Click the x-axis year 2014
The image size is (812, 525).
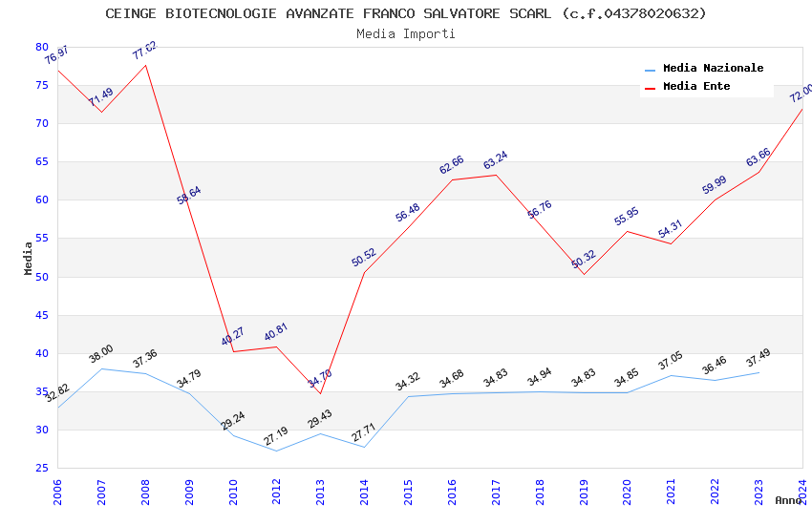pyautogui.click(x=364, y=492)
